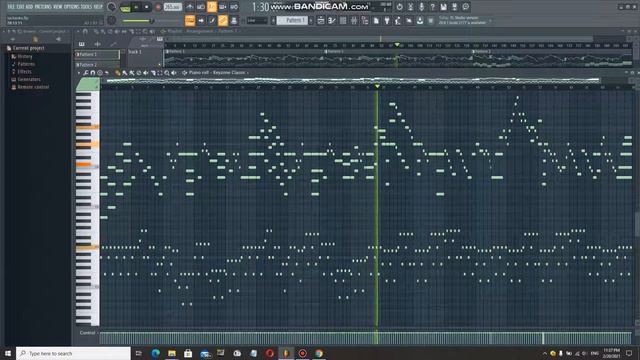This screenshot has width=640, height=360.
Task: Open the OPTIONS menu
Action: coord(70,7)
